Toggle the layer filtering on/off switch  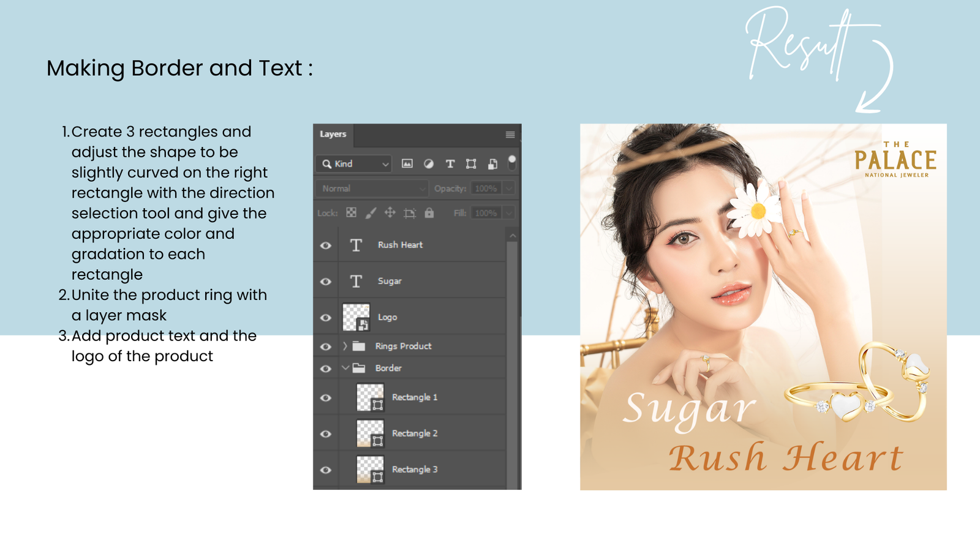[512, 162]
